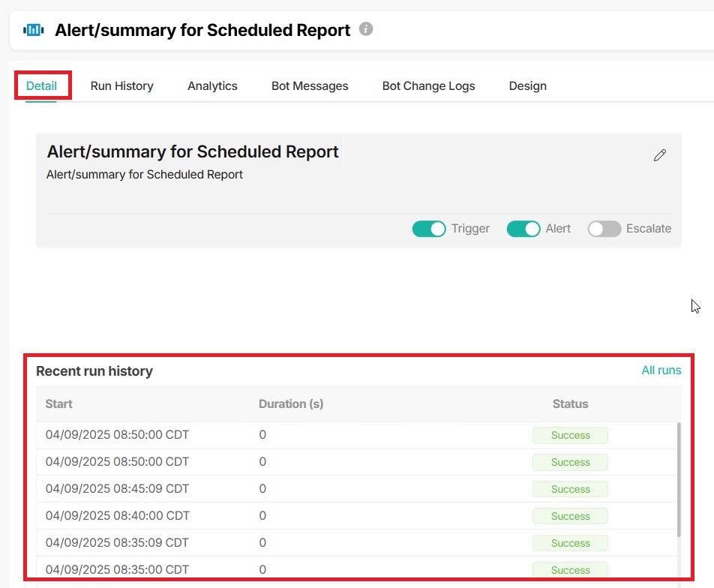View the Bot Change Logs tab
This screenshot has height=588, width=714.
click(428, 85)
